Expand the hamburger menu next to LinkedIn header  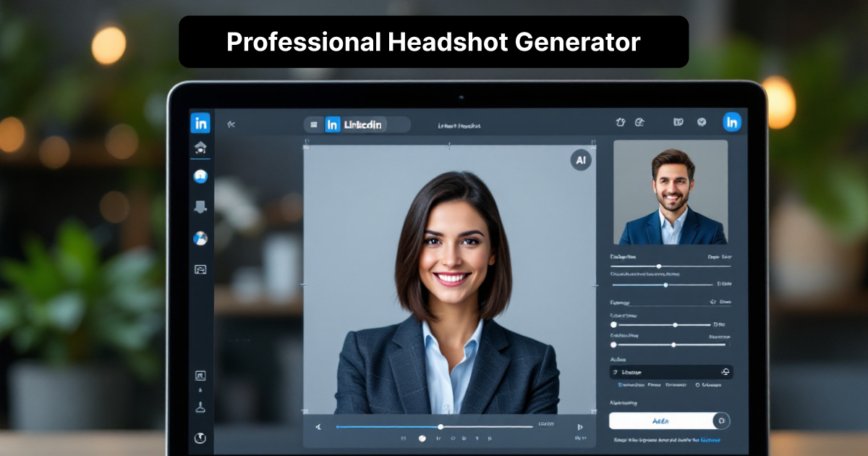click(313, 124)
